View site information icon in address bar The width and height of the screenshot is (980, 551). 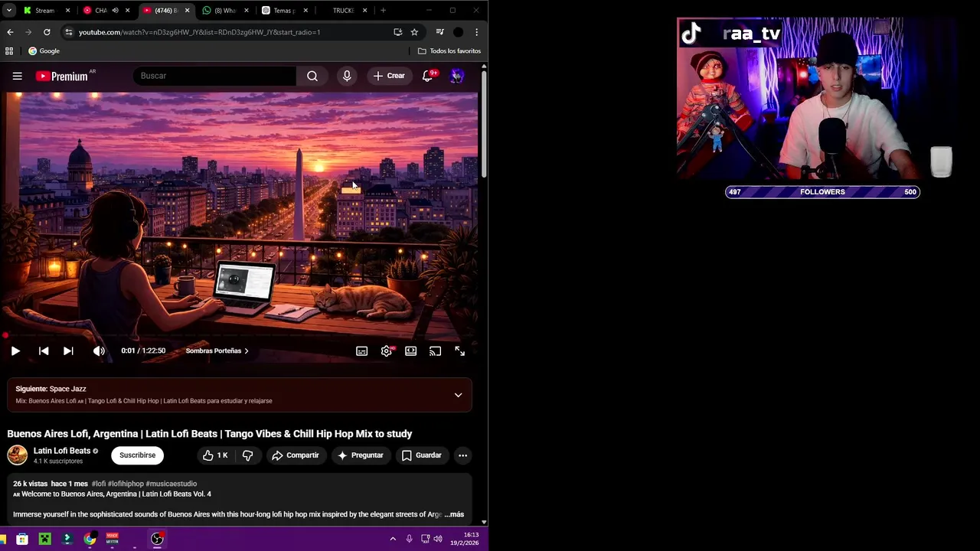tap(69, 32)
